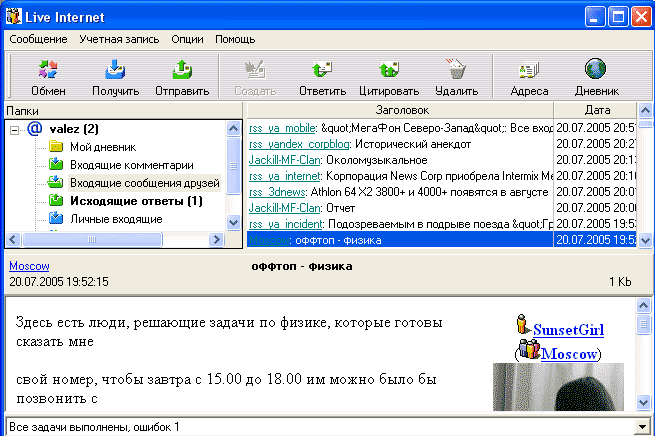Open the Адреса (Addresses) toolbar icon

point(529,71)
